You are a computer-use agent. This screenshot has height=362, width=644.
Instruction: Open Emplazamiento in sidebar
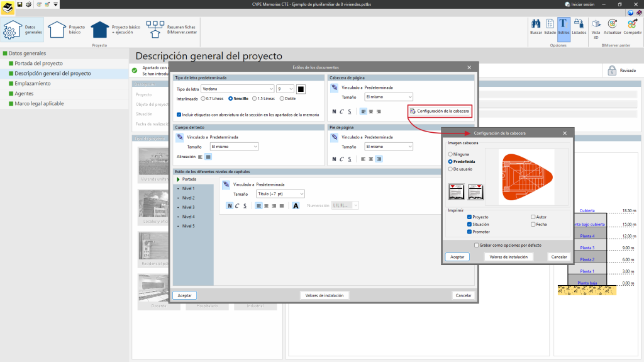(33, 84)
